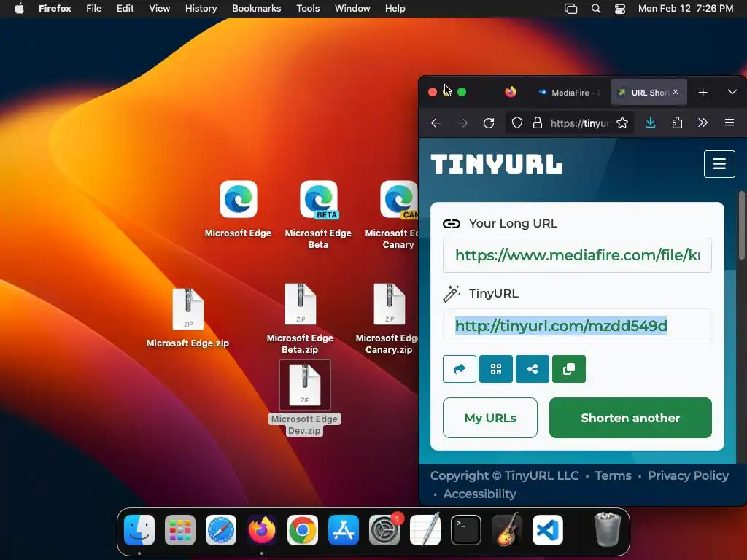This screenshot has width=747, height=560.
Task: Open System Settings from the Dock
Action: [x=384, y=530]
